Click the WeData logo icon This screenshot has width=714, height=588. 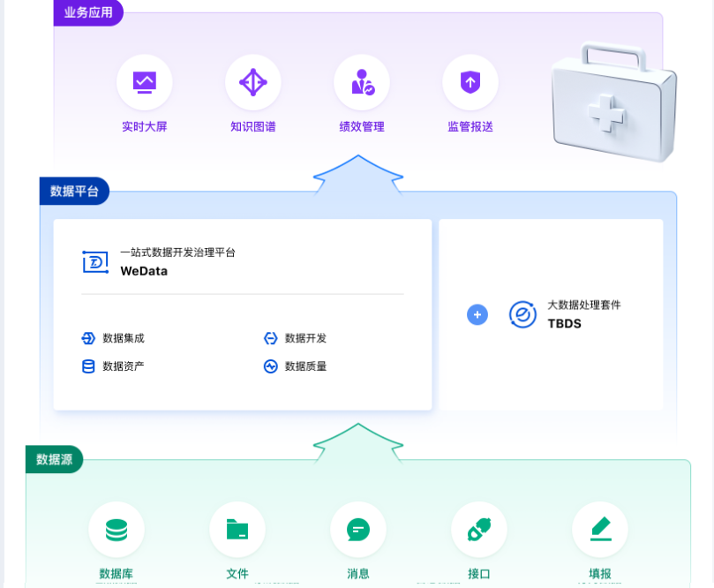point(95,262)
